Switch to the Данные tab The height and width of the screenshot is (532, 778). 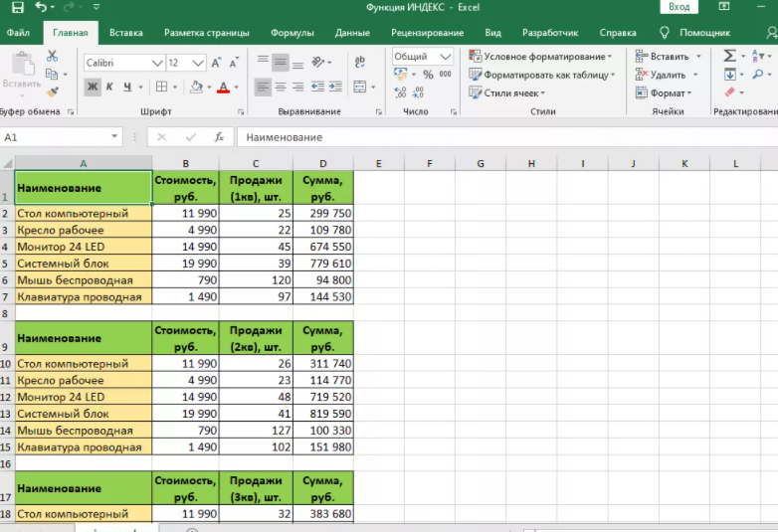click(352, 33)
